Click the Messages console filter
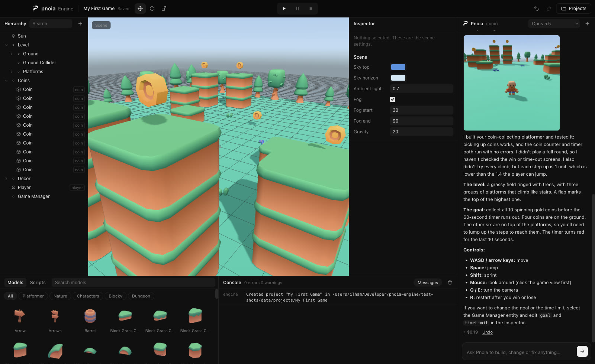 (x=428, y=283)
